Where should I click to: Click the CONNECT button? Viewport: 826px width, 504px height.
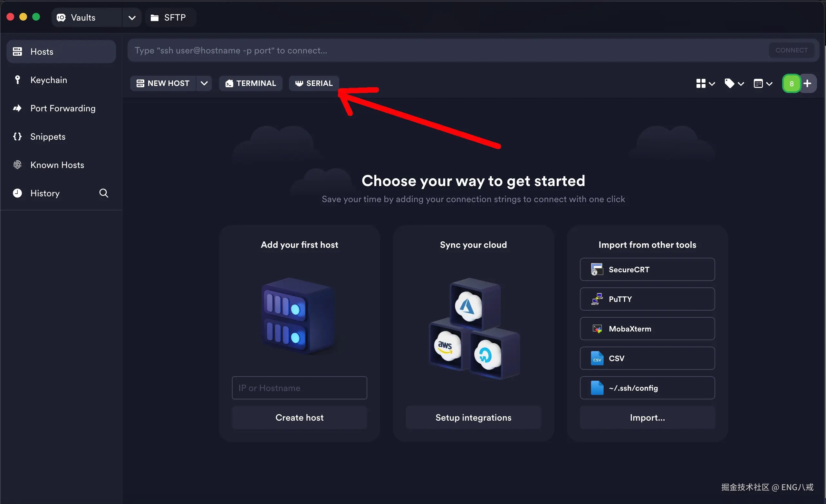[x=792, y=50]
